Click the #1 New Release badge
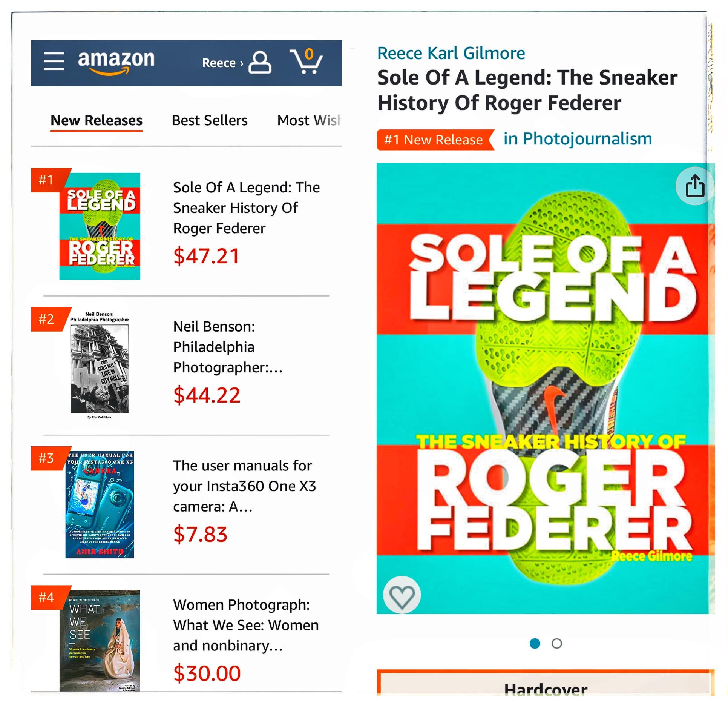This screenshot has height=707, width=728. pos(434,140)
